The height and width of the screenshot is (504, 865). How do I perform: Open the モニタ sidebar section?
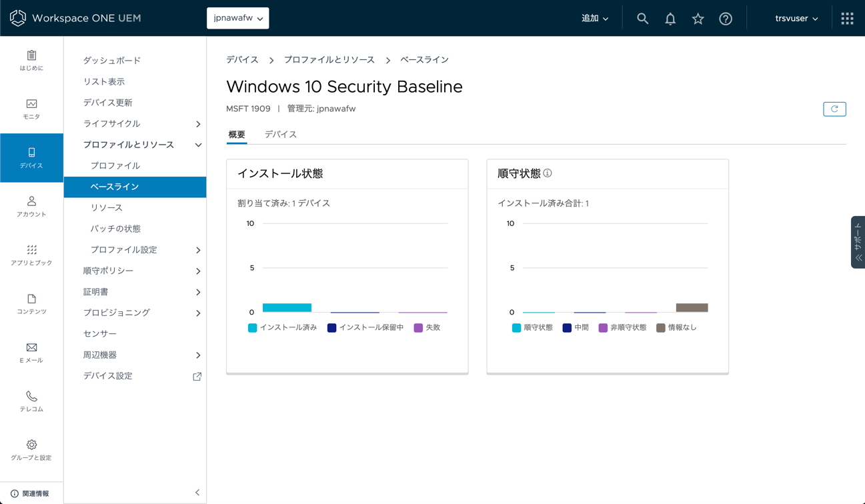pyautogui.click(x=31, y=109)
